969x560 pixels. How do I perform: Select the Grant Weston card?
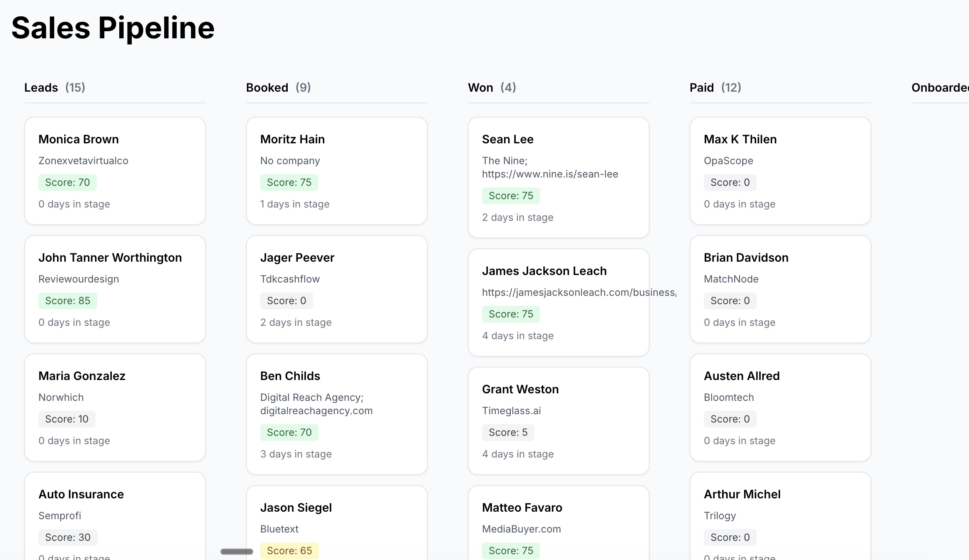pyautogui.click(x=558, y=420)
